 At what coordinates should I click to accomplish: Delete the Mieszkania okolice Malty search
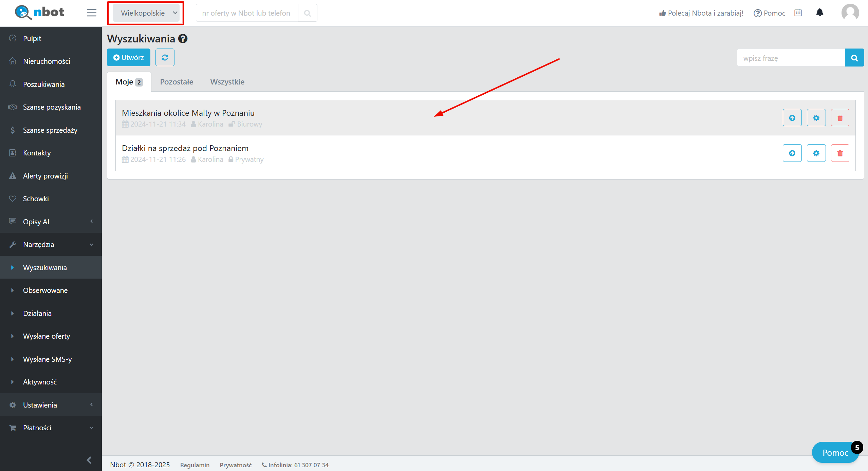pyautogui.click(x=840, y=118)
